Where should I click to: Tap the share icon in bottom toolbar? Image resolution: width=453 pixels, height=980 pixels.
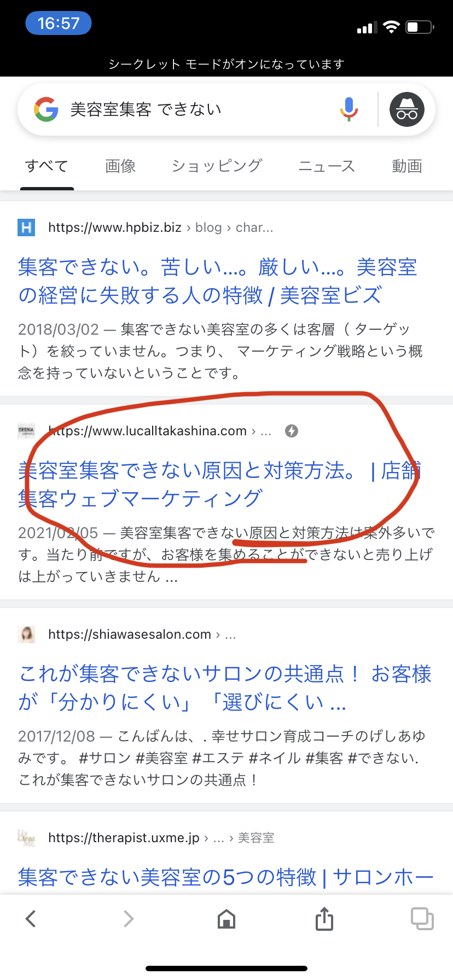click(x=324, y=919)
